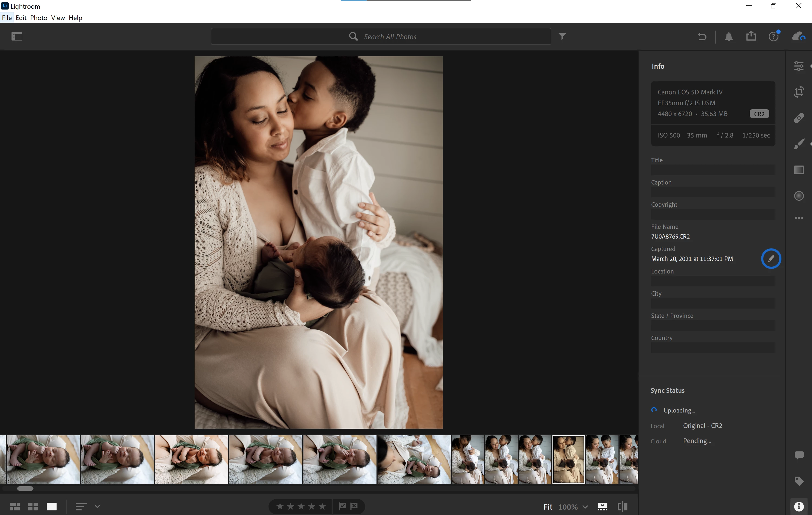Open the View menu
Screen dimensions: 812x515
coord(58,18)
